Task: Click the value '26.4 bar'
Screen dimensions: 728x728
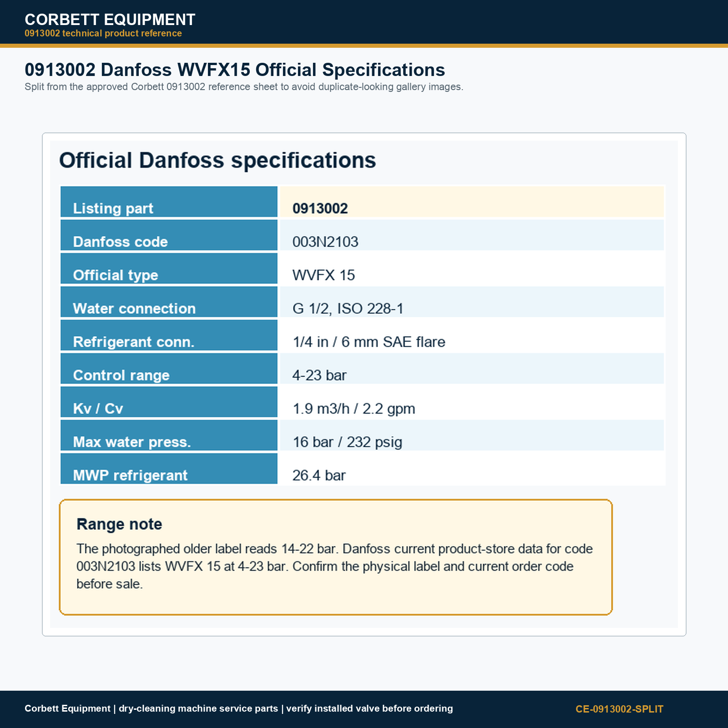Action: pos(319,475)
